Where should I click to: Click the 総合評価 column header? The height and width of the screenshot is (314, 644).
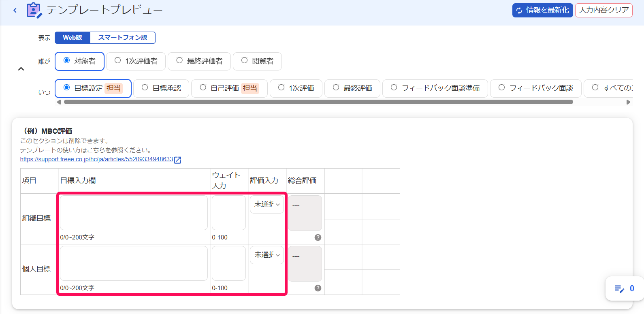click(x=302, y=181)
